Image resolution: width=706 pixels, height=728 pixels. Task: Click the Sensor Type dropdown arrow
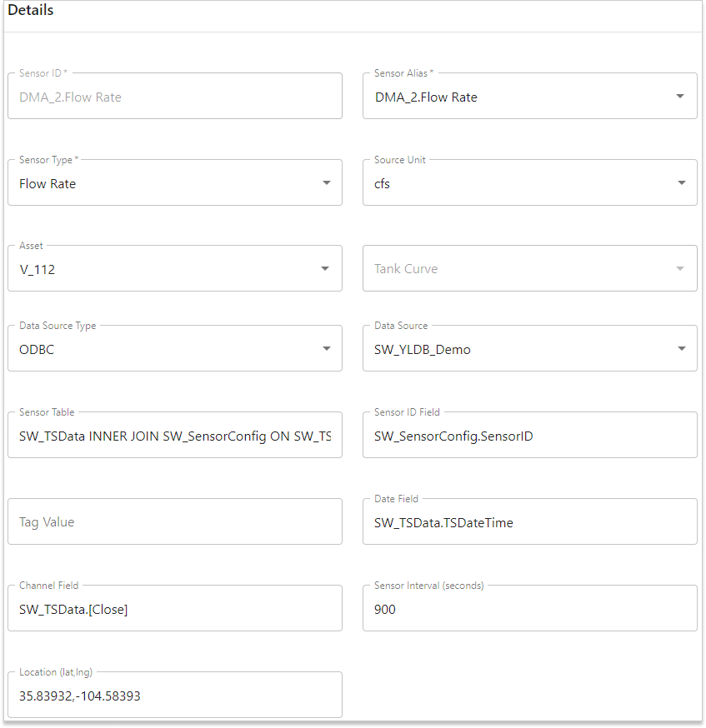(327, 183)
